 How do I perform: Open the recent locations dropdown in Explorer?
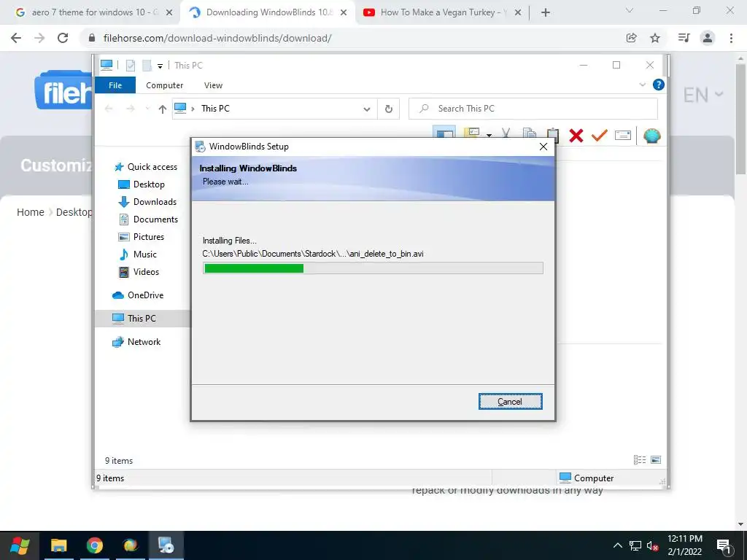[x=147, y=109]
